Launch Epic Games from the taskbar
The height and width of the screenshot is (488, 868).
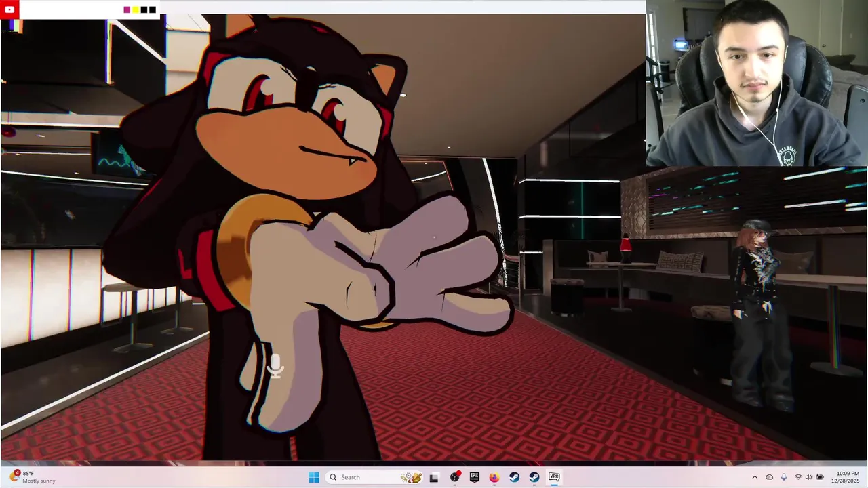475,477
